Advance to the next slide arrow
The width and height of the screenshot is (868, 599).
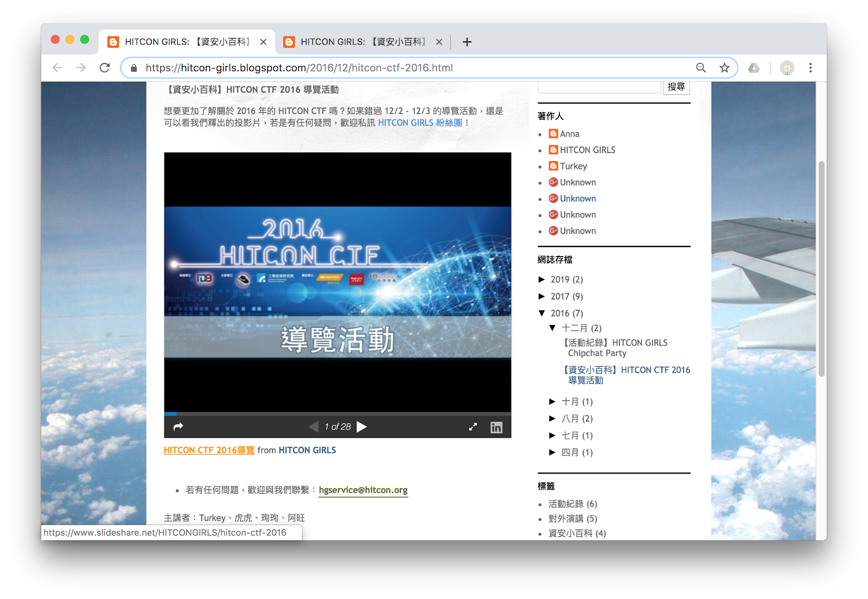coord(362,427)
